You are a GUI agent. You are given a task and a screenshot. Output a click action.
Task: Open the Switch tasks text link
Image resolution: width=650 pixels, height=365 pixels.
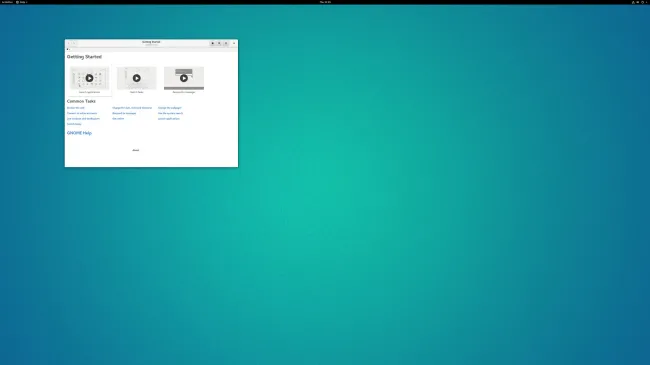tap(74, 124)
